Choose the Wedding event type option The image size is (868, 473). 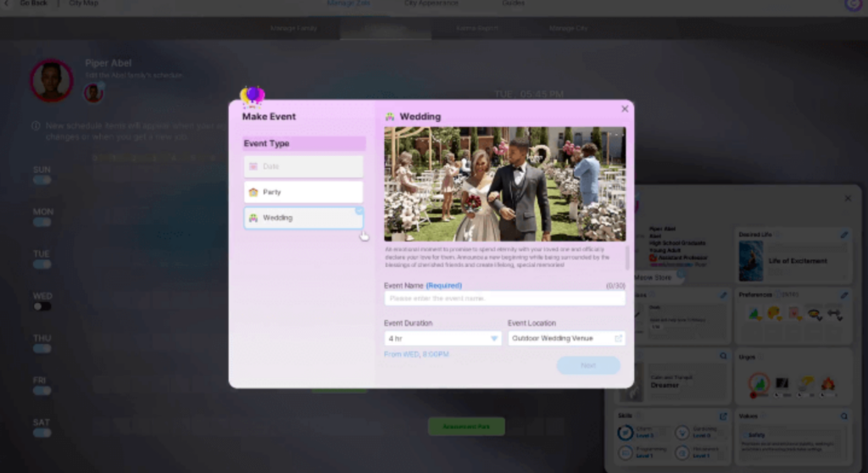303,218
